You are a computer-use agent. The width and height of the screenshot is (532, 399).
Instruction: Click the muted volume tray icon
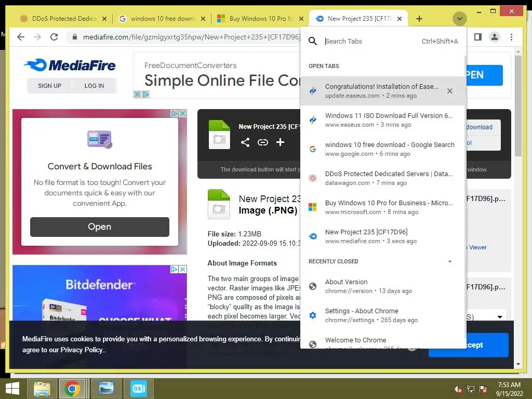[x=458, y=389]
